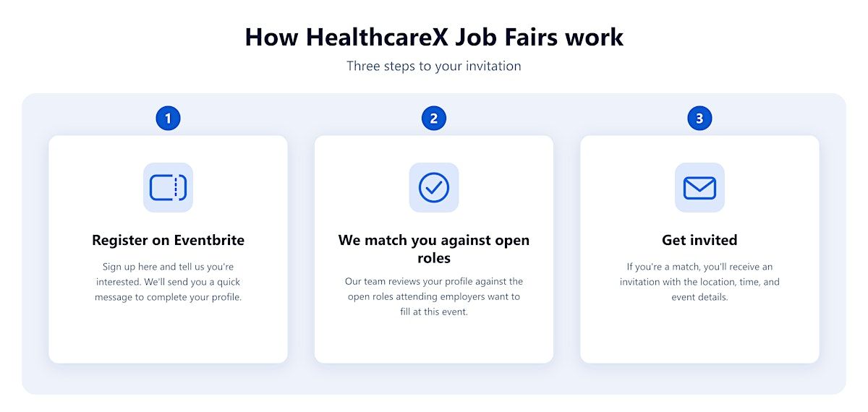Screen dimensions: 868x412
Task: Click the envelope mail icon
Action: coord(699,187)
